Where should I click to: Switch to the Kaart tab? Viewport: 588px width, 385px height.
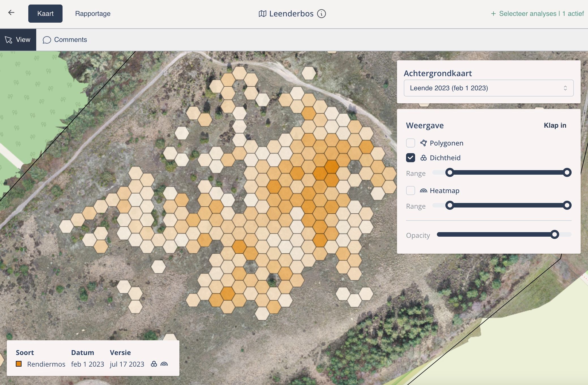pos(45,14)
